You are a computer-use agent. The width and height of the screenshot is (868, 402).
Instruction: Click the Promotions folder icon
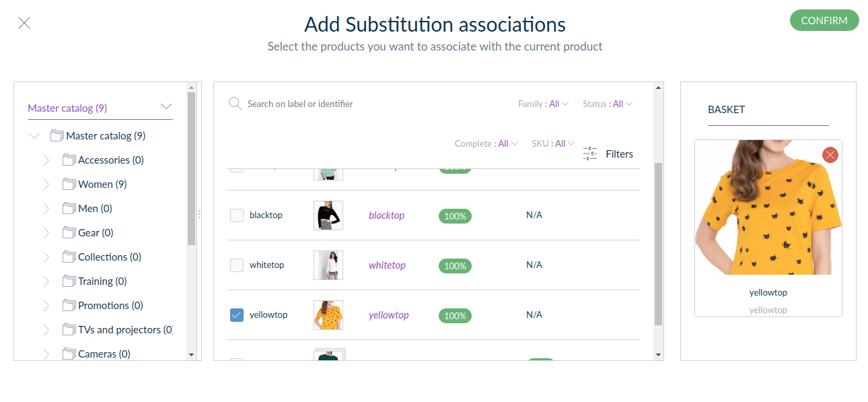68,306
